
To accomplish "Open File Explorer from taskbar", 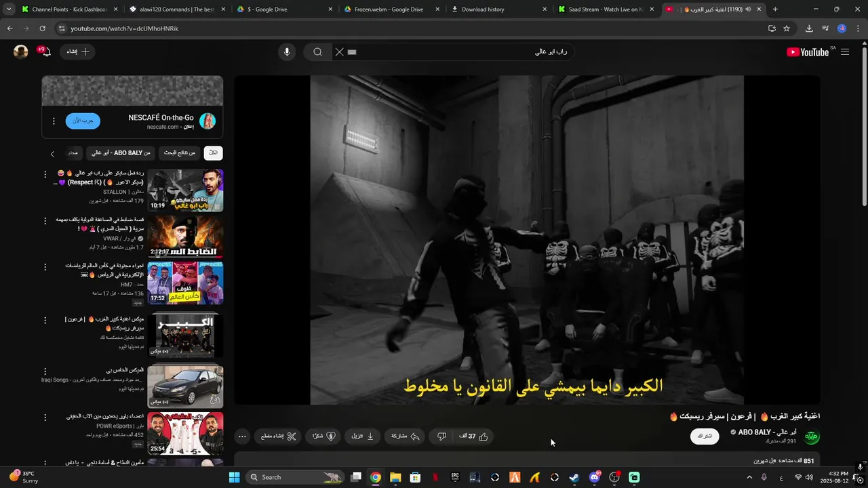I will tap(395, 477).
